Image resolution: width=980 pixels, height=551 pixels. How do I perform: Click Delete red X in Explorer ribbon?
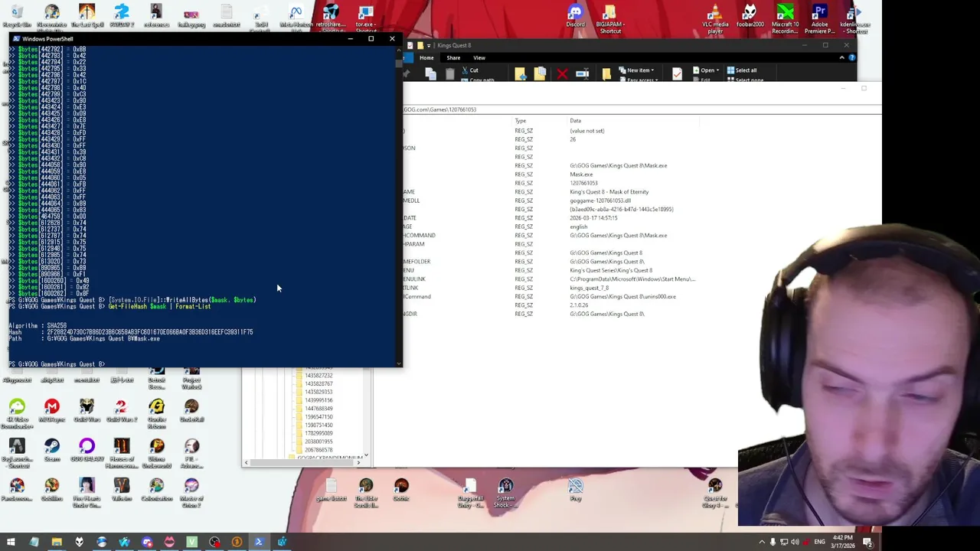[x=562, y=73]
